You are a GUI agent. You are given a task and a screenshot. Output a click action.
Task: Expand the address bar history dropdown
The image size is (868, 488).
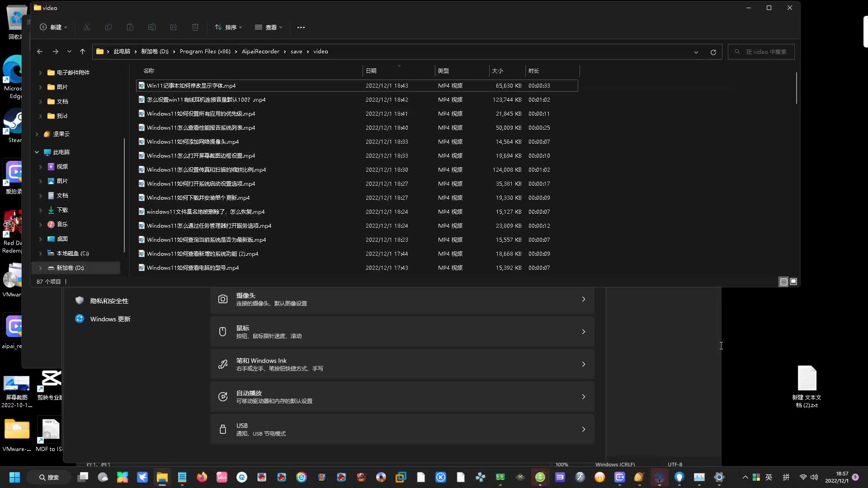(x=696, y=52)
